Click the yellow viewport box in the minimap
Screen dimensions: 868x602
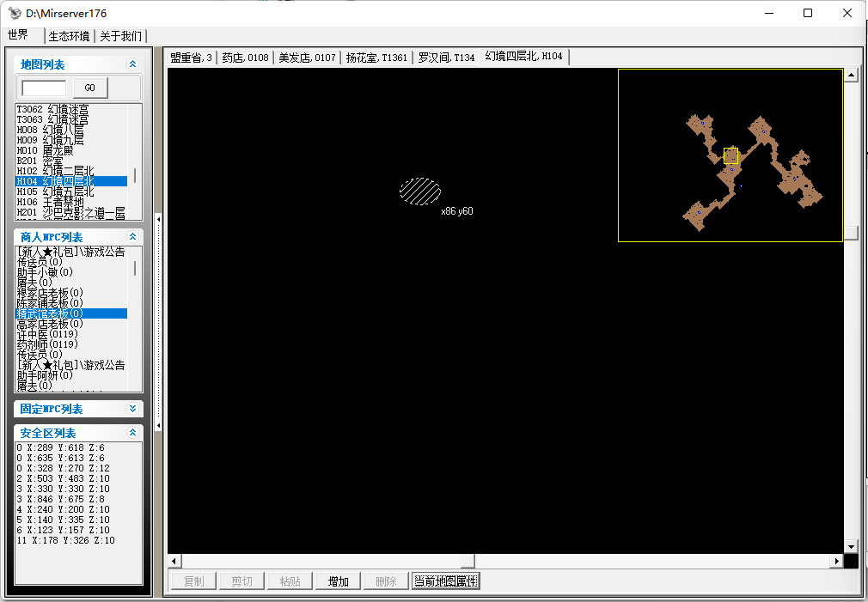(x=730, y=156)
